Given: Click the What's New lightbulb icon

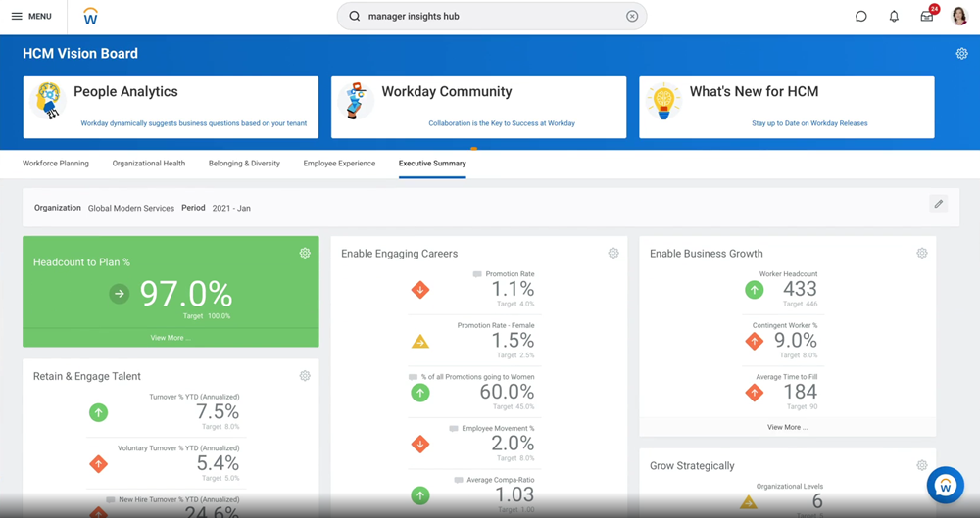Looking at the screenshot, I should click(663, 101).
